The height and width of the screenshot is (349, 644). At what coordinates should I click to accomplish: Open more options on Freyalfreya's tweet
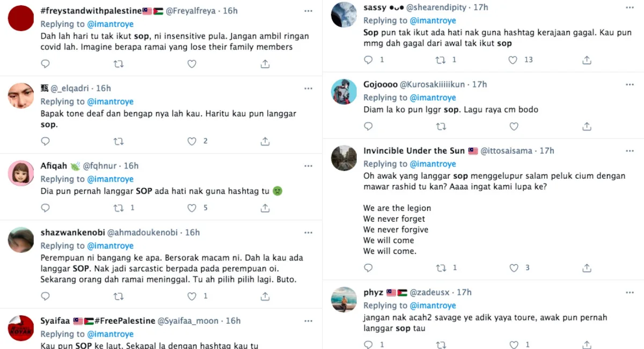pyautogui.click(x=308, y=11)
